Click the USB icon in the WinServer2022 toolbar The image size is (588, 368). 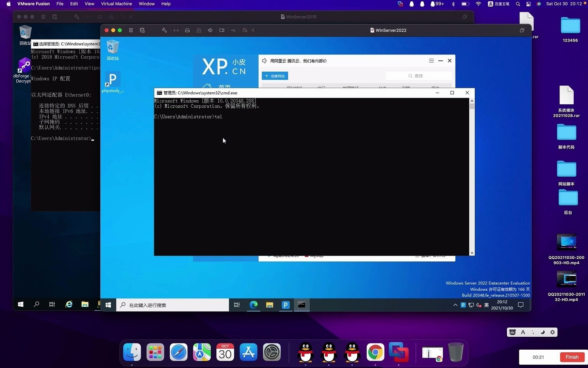pos(233,30)
